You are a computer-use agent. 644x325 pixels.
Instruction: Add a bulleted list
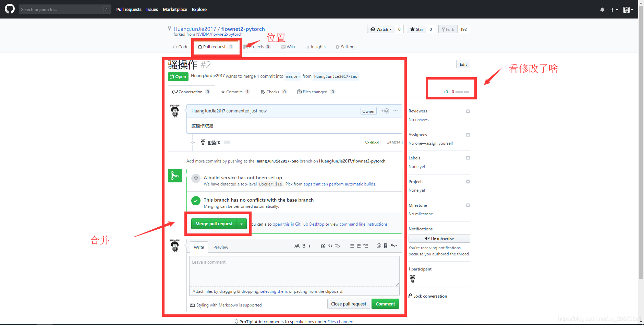(x=352, y=246)
